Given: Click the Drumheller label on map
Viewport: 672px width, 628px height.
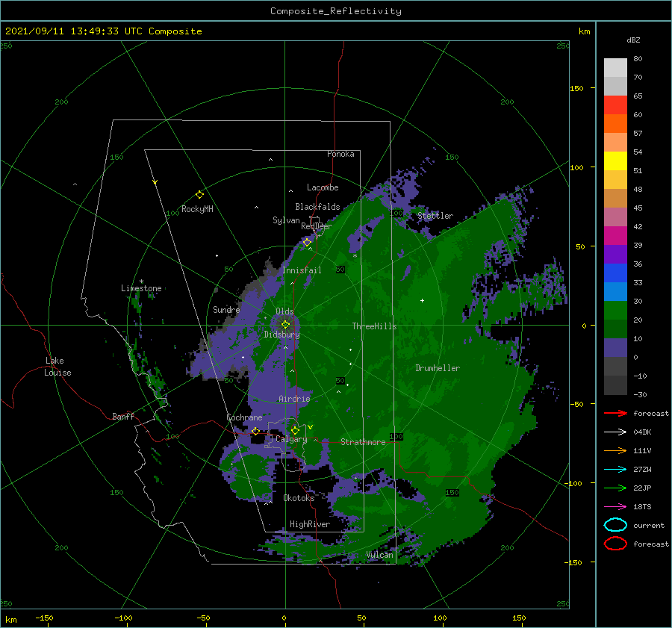Looking at the screenshot, I should 438,368.
